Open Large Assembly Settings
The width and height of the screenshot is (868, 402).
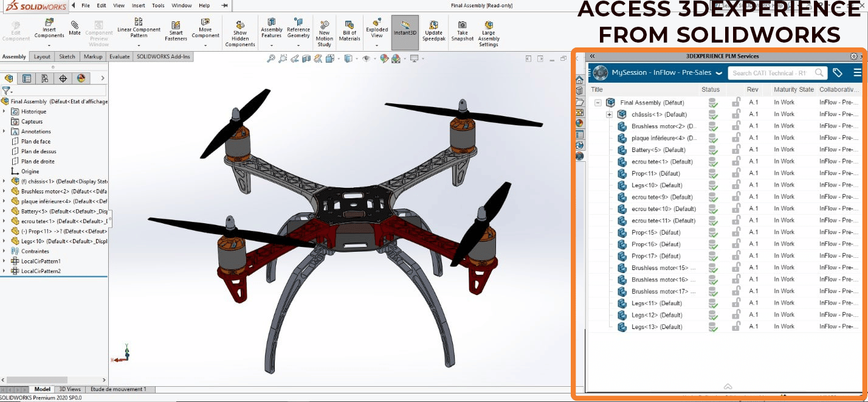click(488, 27)
